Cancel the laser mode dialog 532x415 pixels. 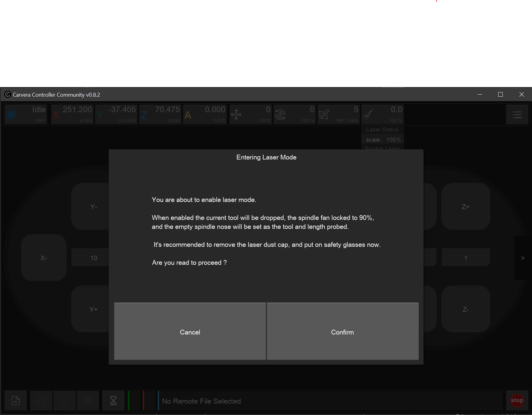pyautogui.click(x=190, y=332)
